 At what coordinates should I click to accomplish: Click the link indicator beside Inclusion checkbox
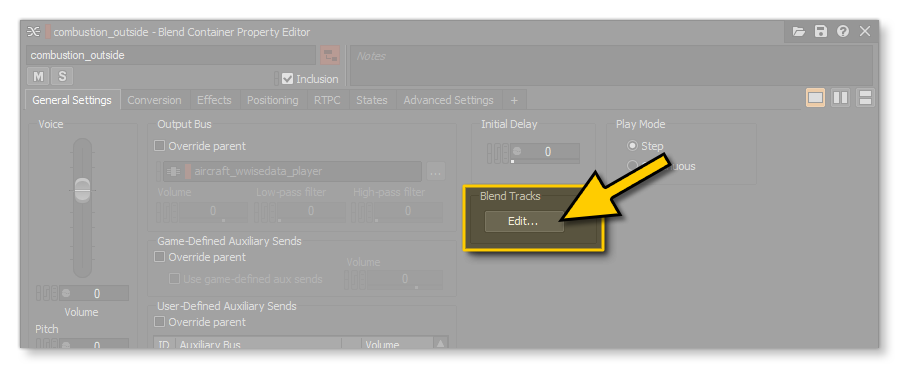(277, 79)
